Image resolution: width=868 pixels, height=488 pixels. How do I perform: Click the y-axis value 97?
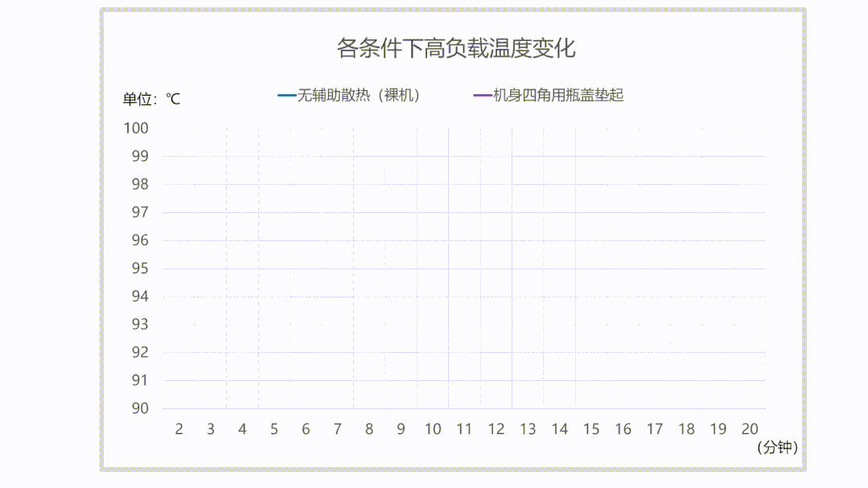[140, 212]
